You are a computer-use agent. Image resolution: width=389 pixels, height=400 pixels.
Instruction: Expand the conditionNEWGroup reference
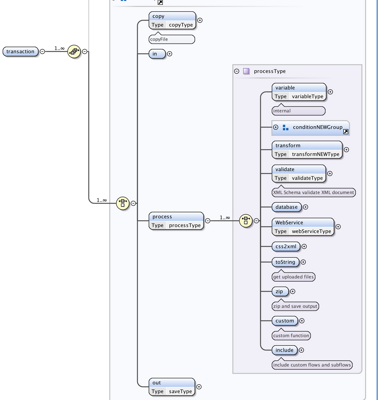tap(276, 127)
